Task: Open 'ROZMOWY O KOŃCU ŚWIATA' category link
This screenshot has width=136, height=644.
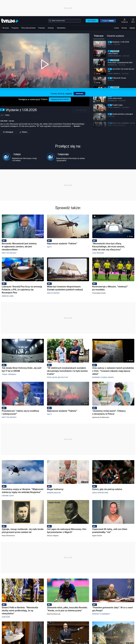Action: (x=103, y=377)
